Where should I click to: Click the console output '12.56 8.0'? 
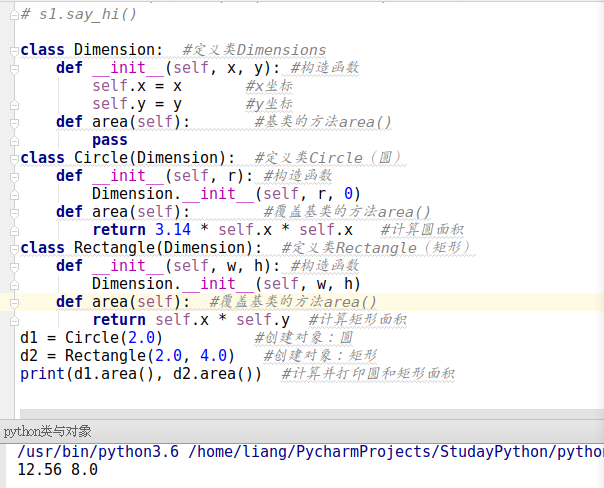pyautogui.click(x=58, y=470)
